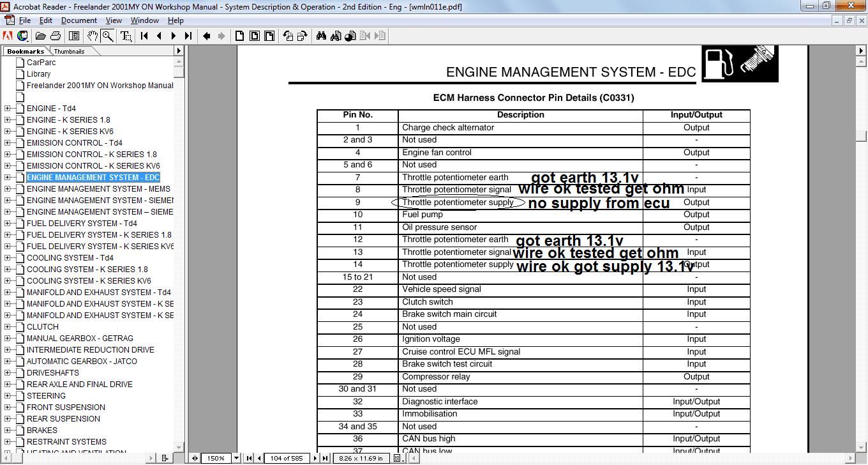Open the Library bookmark
The width and height of the screenshot is (868, 465).
(x=38, y=74)
